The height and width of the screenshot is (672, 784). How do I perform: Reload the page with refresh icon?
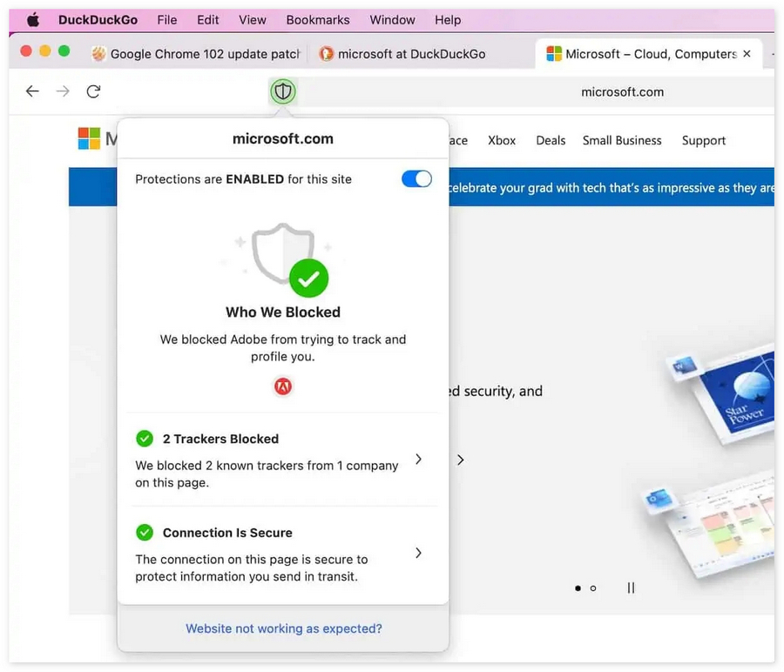(x=93, y=91)
